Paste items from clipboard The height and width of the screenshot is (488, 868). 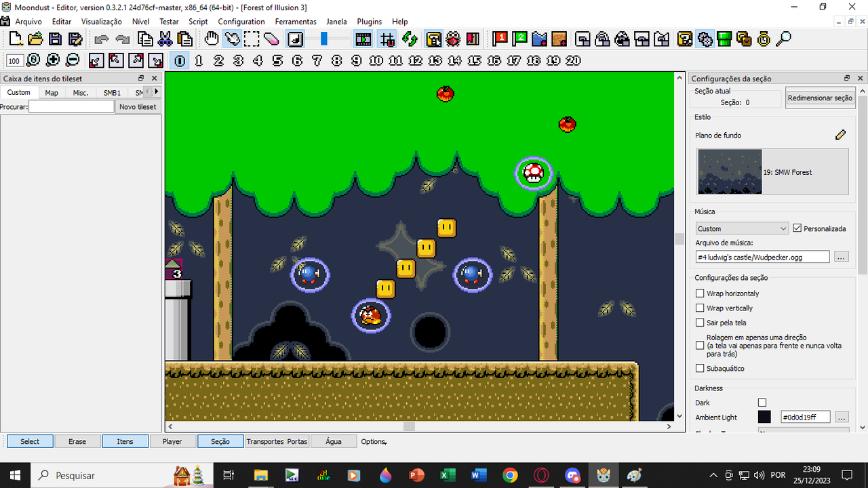tap(184, 39)
